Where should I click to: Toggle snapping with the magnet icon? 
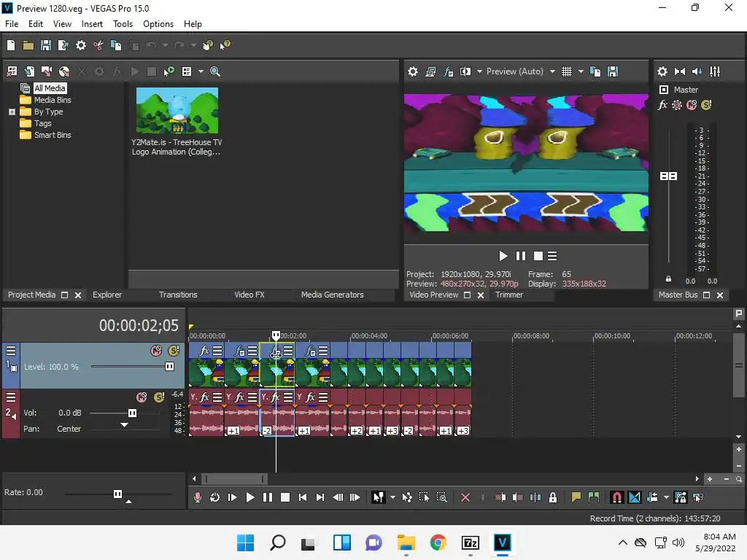(617, 497)
